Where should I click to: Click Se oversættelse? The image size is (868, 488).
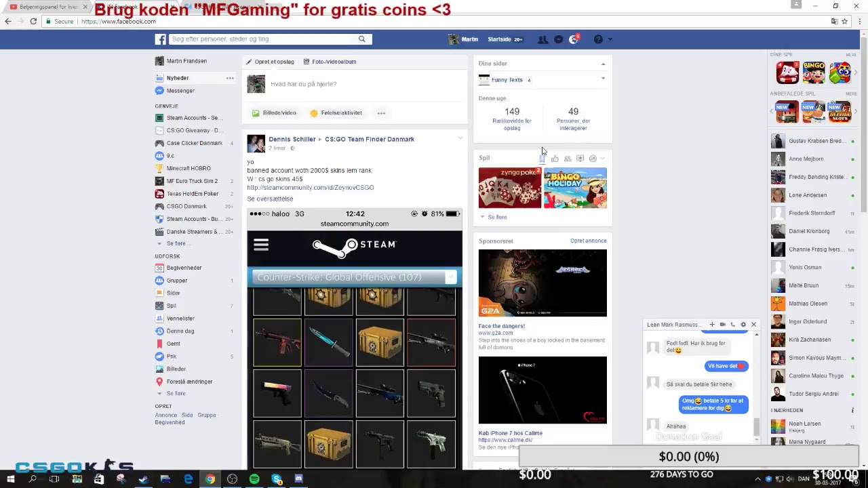(270, 199)
